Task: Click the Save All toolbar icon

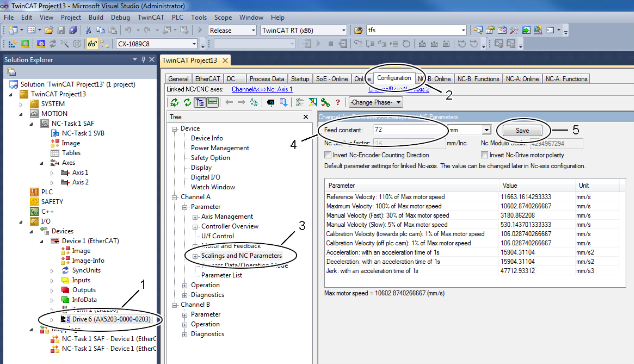Action: point(73,30)
